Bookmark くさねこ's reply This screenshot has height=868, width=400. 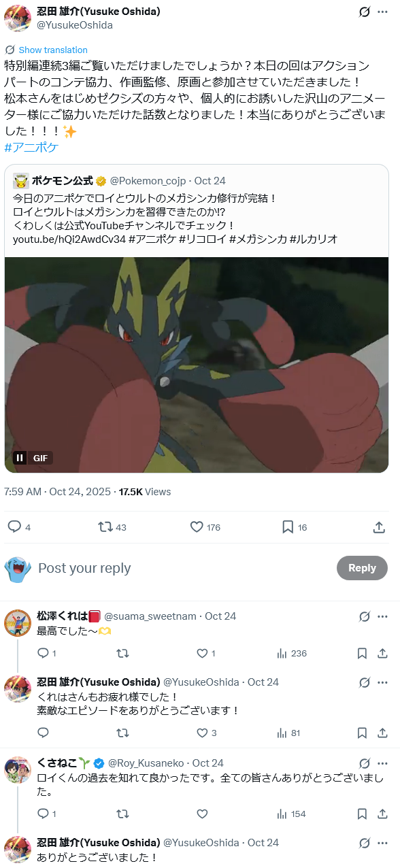tap(363, 814)
